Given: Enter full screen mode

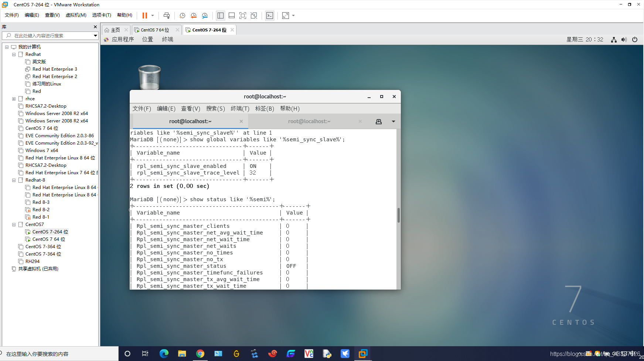Looking at the screenshot, I should (x=243, y=16).
